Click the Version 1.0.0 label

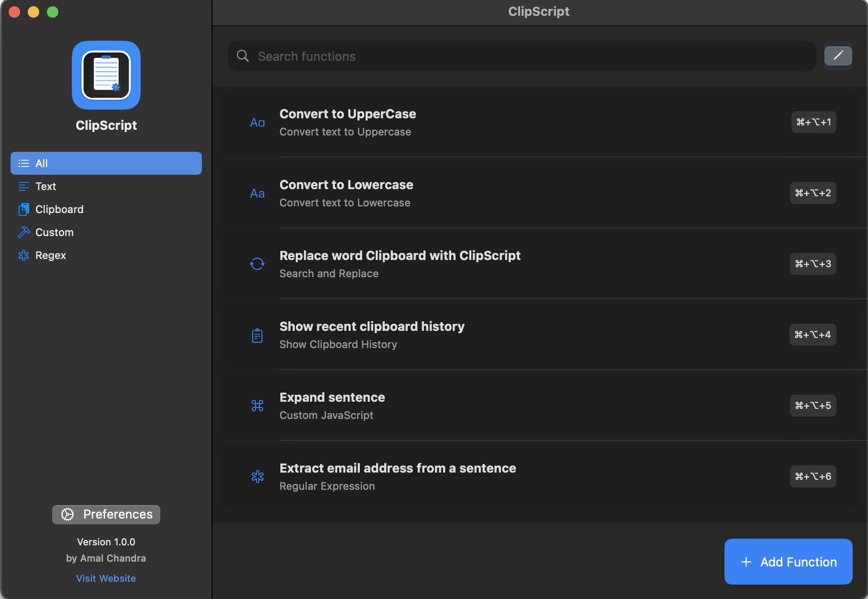tap(106, 542)
